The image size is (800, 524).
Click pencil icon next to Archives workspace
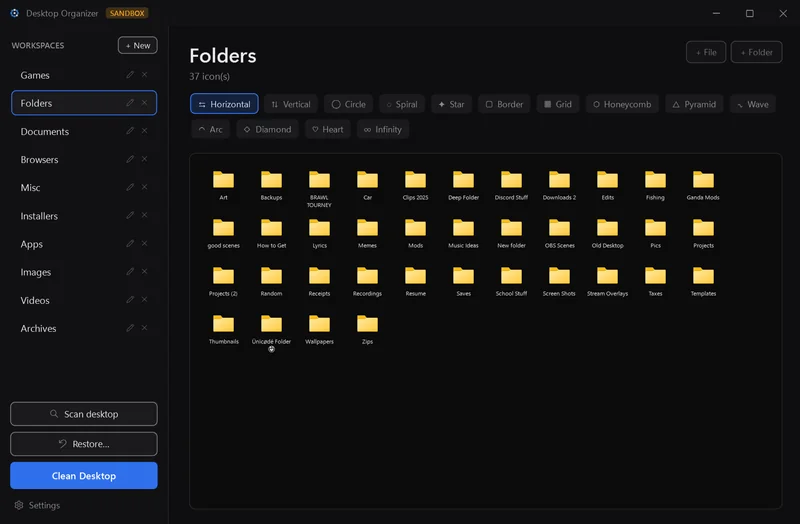tap(130, 328)
